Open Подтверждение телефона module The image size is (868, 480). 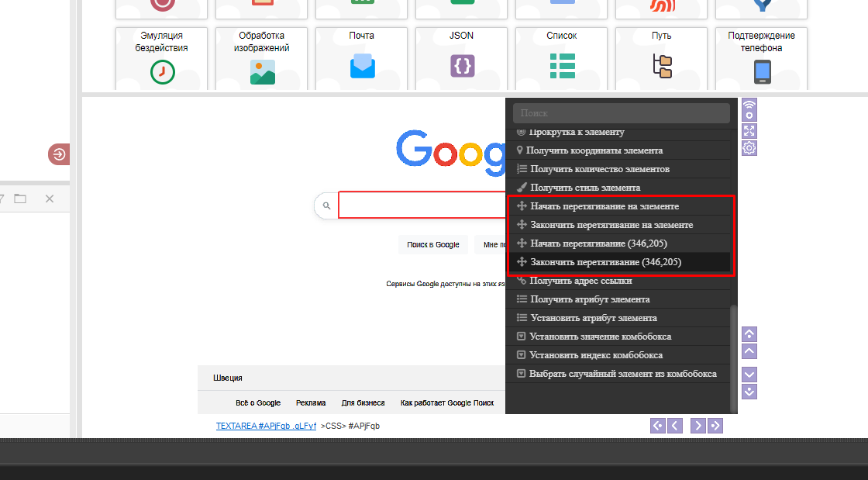coord(761,59)
